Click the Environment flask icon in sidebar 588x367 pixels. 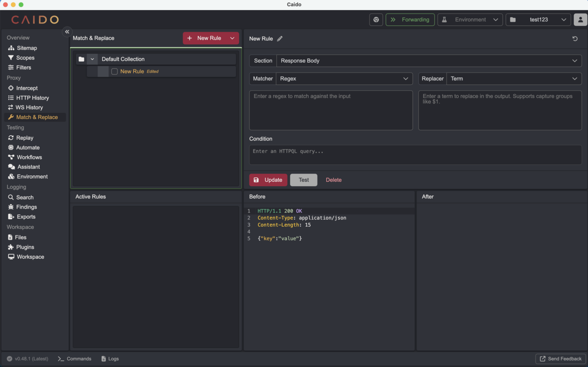coord(11,176)
